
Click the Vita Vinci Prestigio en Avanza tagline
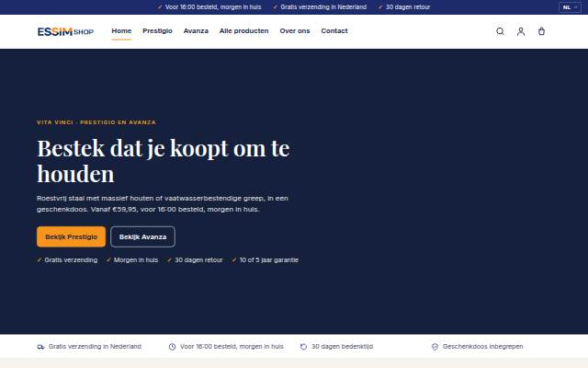pyautogui.click(x=96, y=122)
